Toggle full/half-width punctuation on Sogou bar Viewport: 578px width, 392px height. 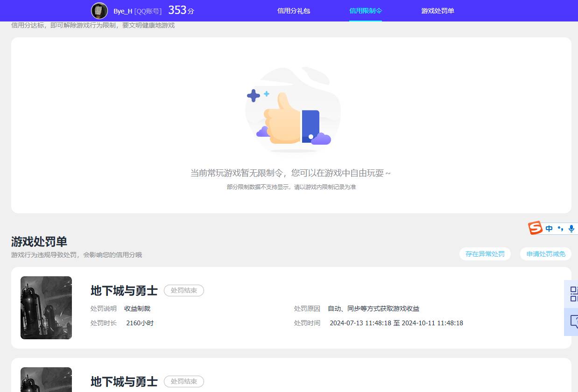coord(560,228)
